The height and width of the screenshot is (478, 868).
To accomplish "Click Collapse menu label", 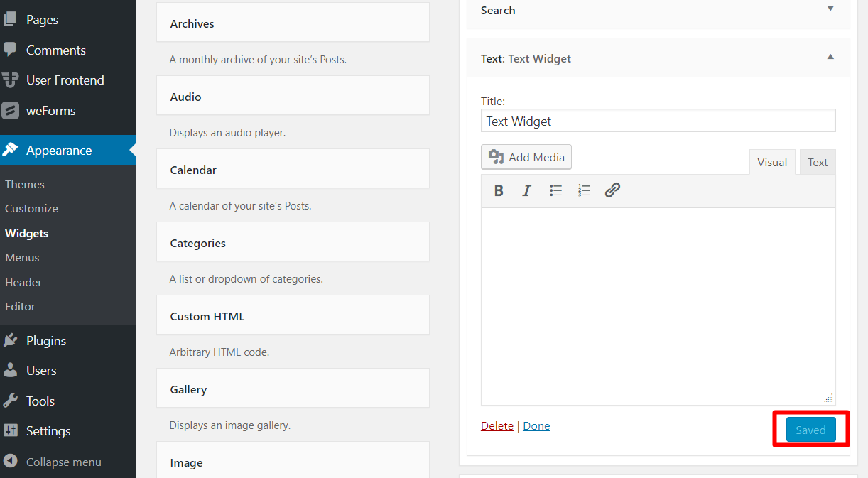I will point(64,462).
